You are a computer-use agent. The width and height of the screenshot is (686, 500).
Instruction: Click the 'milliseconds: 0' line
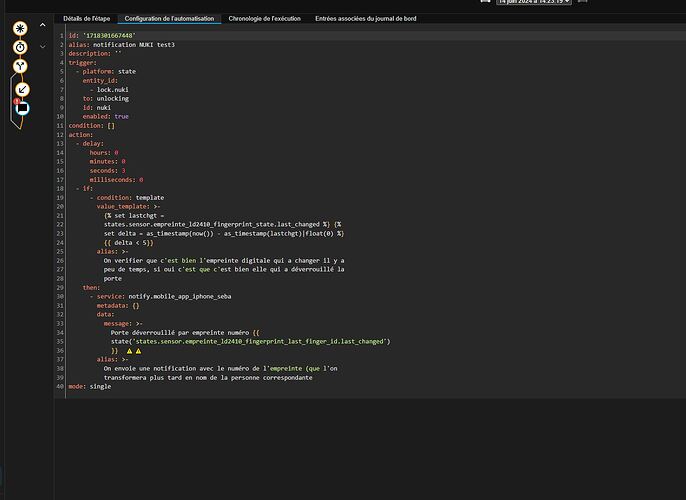[116, 180]
